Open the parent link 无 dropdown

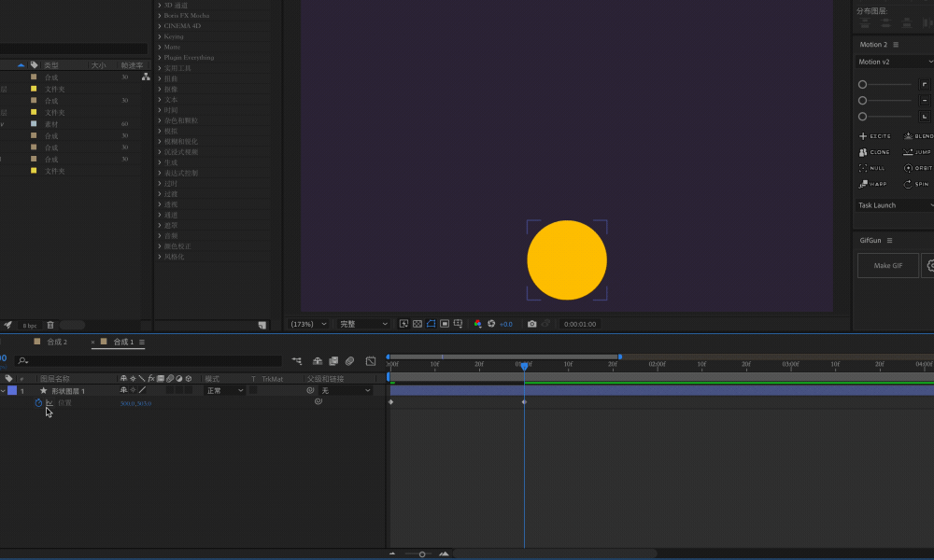346,390
